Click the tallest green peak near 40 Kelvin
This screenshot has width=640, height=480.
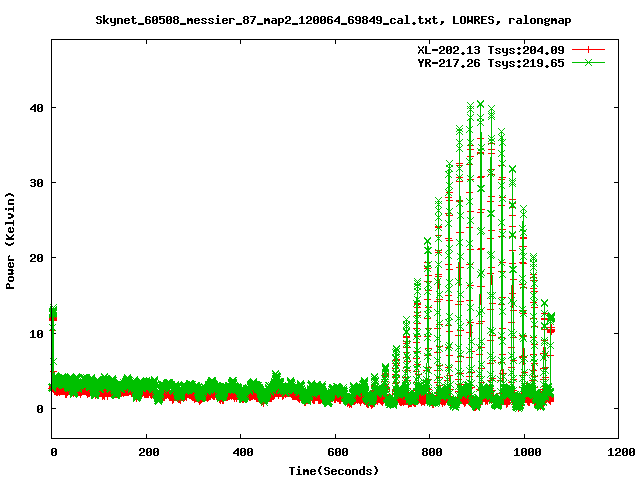(x=480, y=104)
